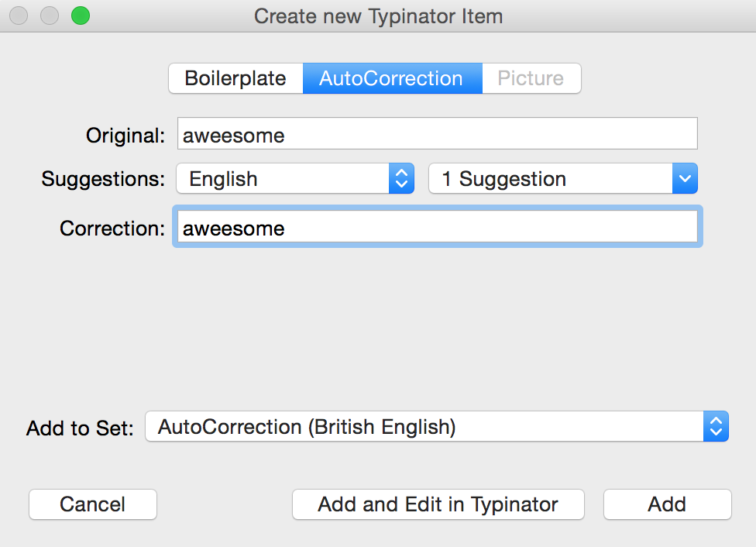Image resolution: width=756 pixels, height=547 pixels.
Task: Click the leftmost gray close window button
Action: point(19,15)
